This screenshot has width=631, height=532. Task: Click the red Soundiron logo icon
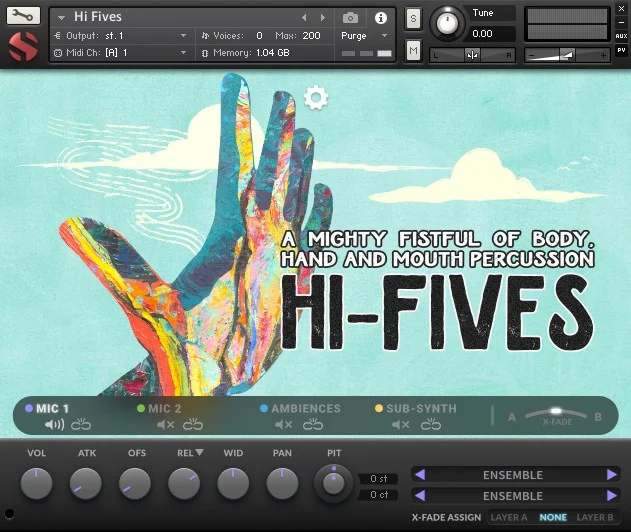23,47
